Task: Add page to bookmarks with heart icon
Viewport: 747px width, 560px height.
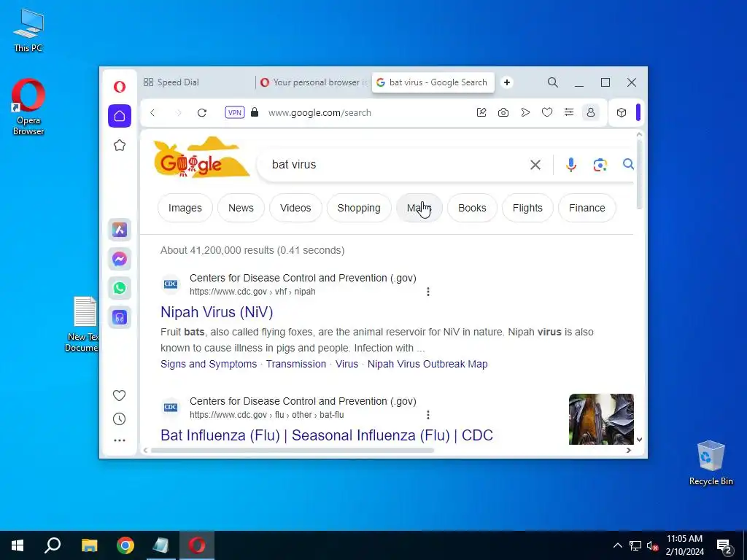Action: pos(547,112)
